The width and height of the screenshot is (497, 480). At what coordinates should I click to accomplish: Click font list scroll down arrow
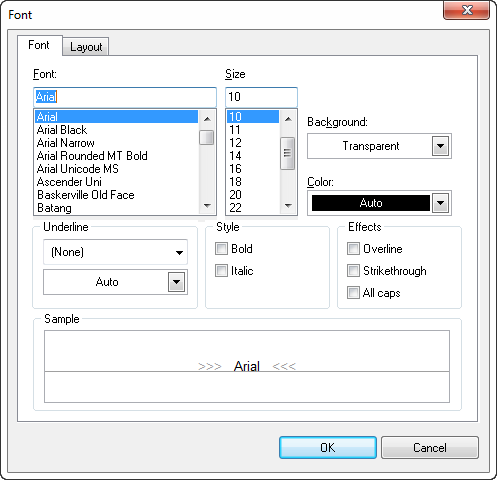tap(207, 206)
